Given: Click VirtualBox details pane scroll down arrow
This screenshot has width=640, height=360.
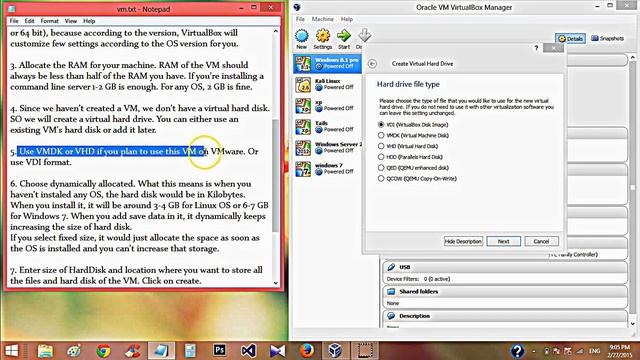Looking at the screenshot, I should pos(633,323).
